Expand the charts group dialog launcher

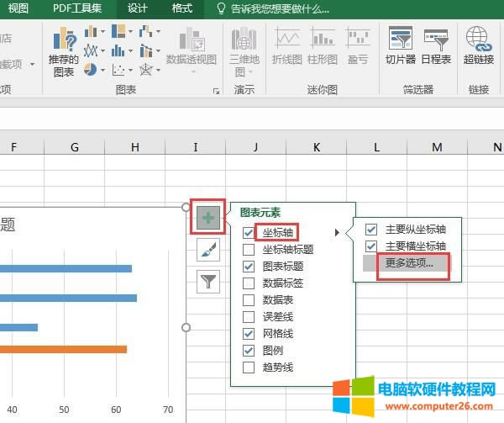[216, 89]
